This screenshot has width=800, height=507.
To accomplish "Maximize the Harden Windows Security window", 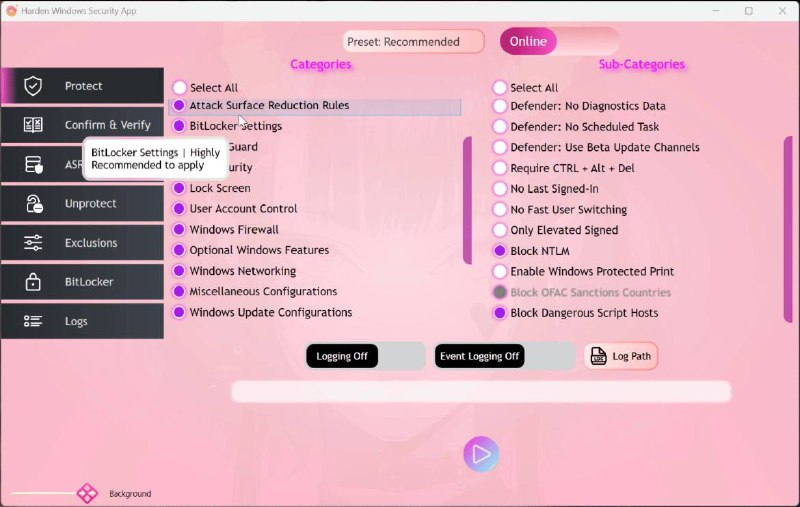I will point(748,11).
